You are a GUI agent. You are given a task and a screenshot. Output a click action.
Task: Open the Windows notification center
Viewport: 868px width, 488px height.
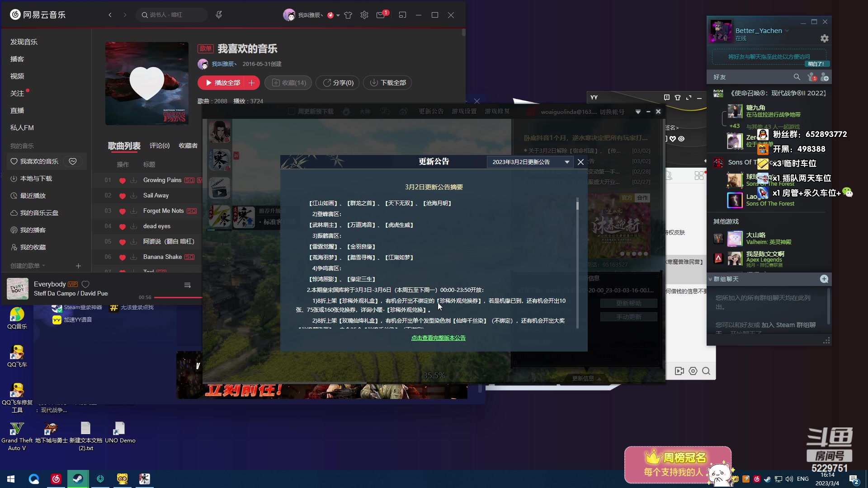(x=854, y=479)
